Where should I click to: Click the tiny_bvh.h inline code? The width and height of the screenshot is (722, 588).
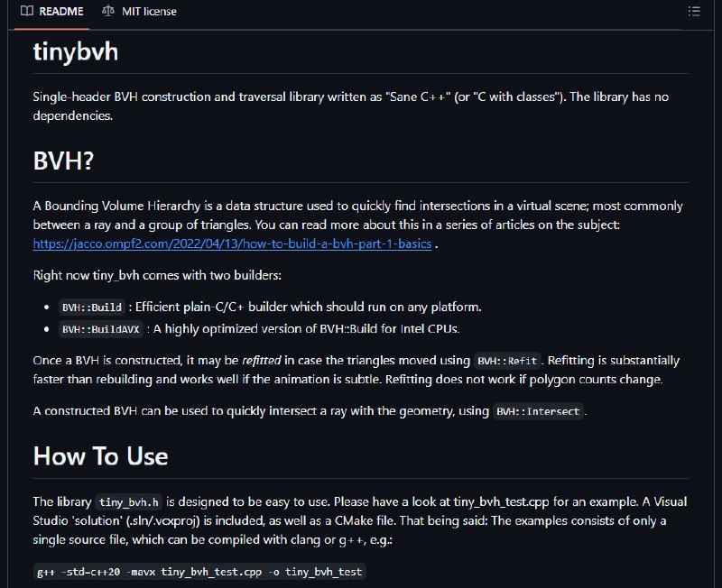coord(129,502)
